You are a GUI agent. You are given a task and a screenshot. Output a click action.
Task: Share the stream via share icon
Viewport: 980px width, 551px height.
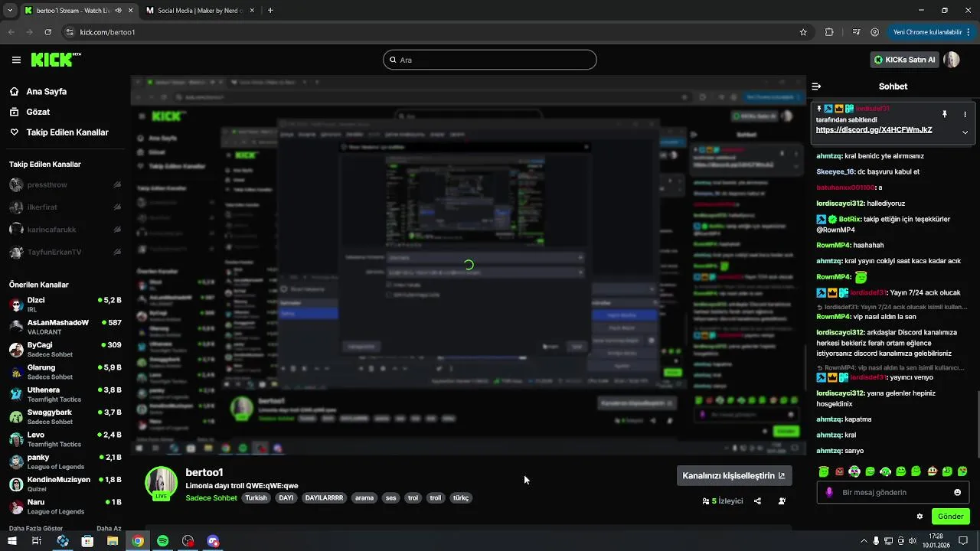pyautogui.click(x=757, y=501)
